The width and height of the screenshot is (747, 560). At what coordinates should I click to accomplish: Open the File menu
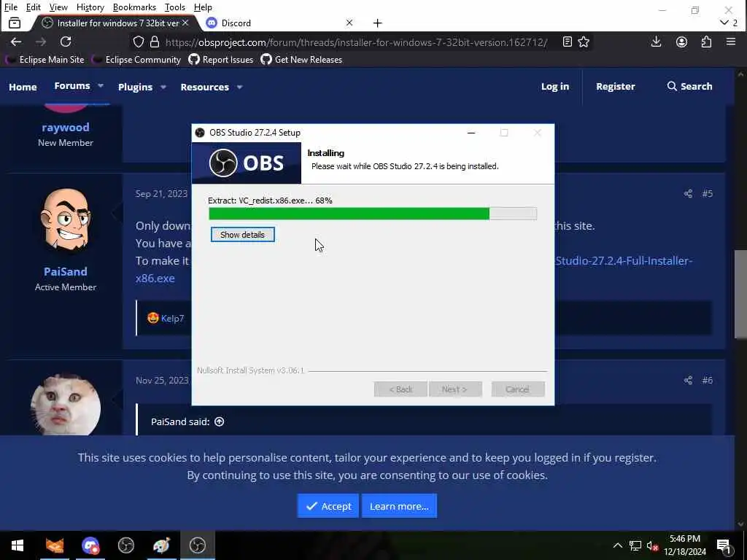[10, 7]
